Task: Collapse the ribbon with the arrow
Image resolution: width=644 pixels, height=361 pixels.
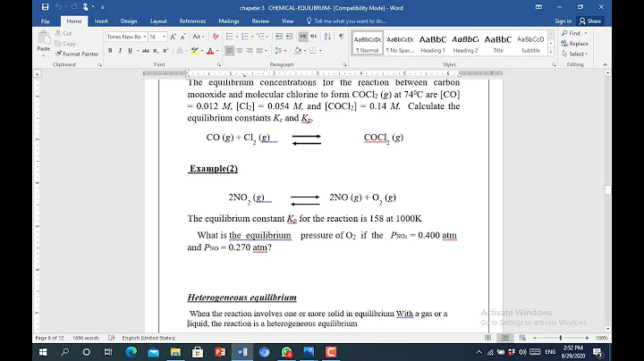Action: coord(605,64)
